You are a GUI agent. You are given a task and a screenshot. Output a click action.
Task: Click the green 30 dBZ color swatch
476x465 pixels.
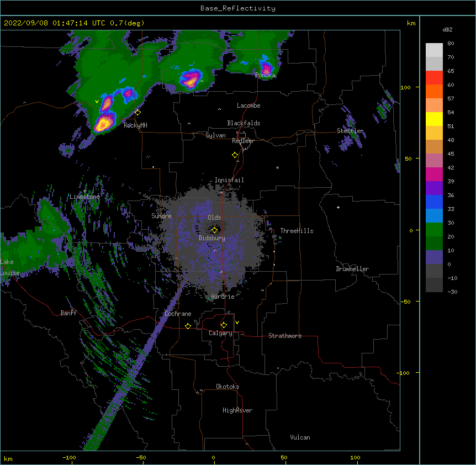434,230
